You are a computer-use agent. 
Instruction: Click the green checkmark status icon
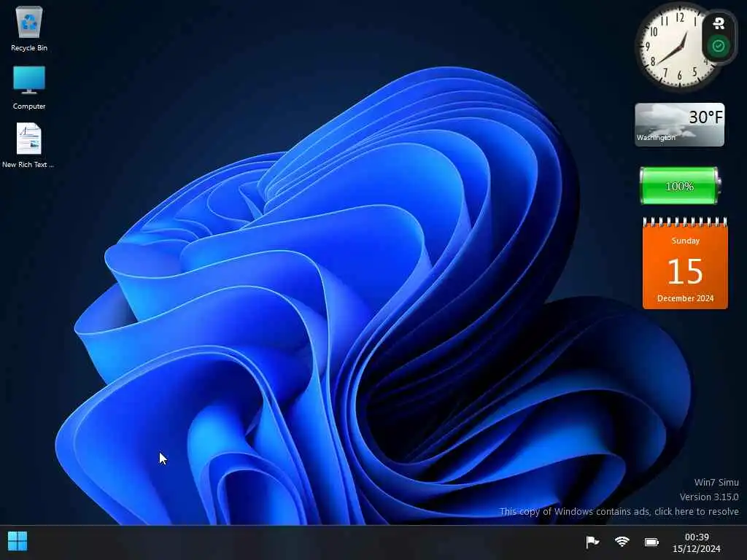pyautogui.click(x=719, y=46)
